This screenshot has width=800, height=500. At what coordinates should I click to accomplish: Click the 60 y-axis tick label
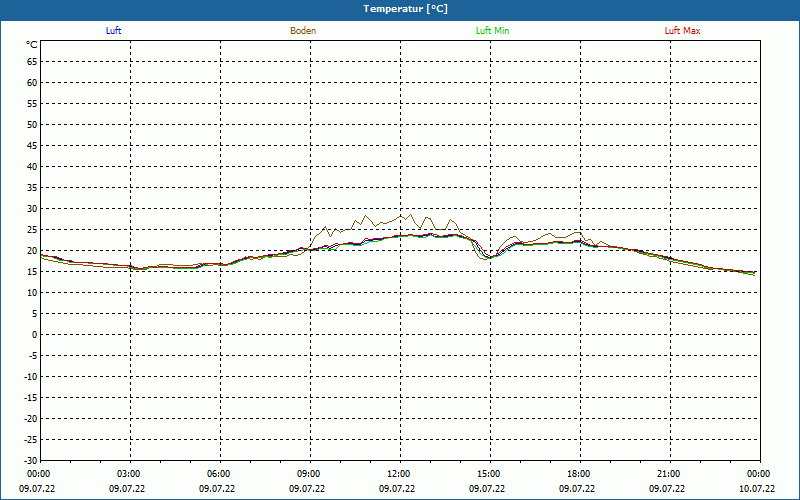pyautogui.click(x=32, y=83)
